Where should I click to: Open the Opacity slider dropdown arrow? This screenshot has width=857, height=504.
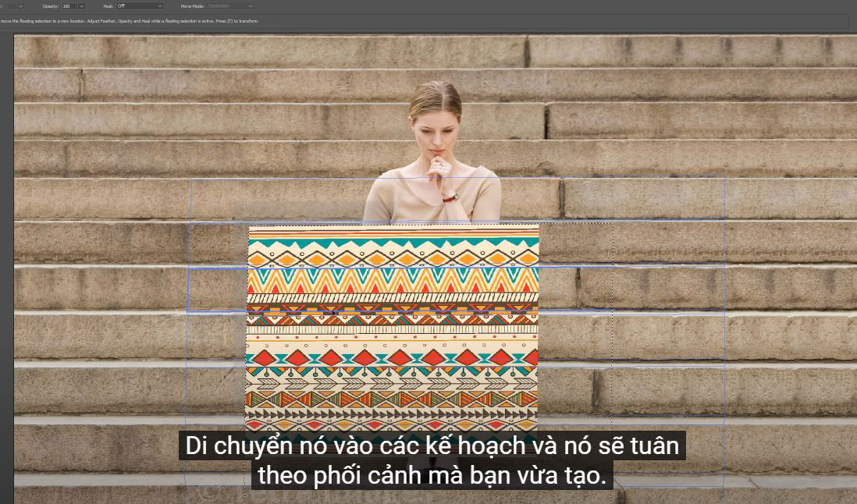coord(82,6)
